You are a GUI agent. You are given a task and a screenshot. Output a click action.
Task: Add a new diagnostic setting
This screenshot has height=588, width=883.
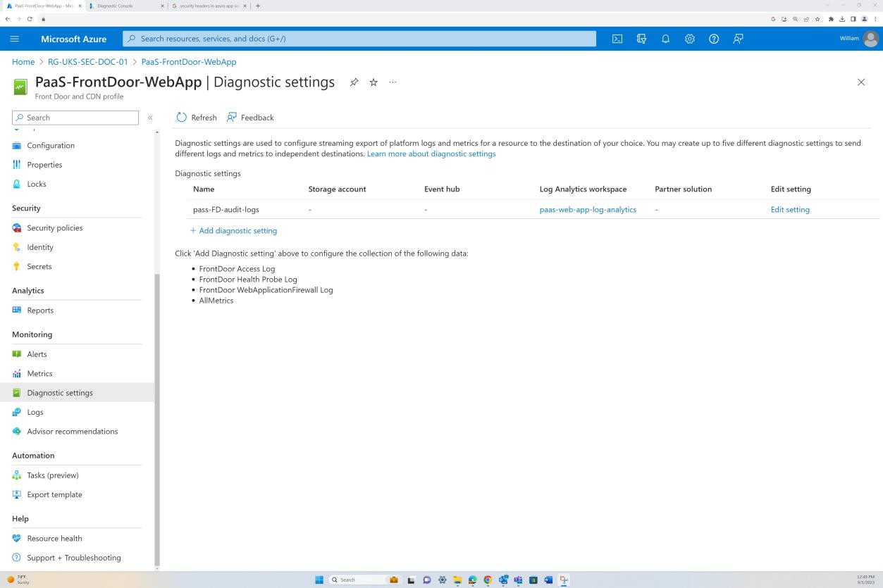tap(233, 230)
